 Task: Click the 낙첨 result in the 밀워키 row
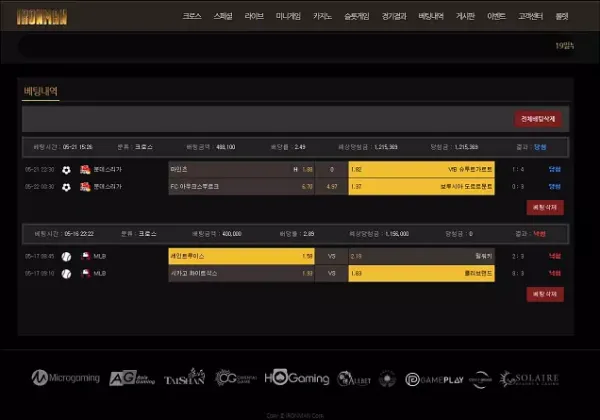554,256
